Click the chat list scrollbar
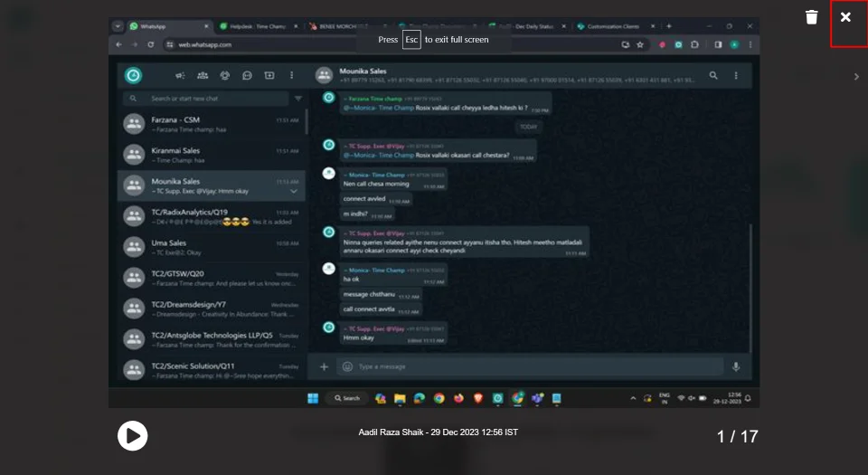The image size is (868, 475). [307, 122]
